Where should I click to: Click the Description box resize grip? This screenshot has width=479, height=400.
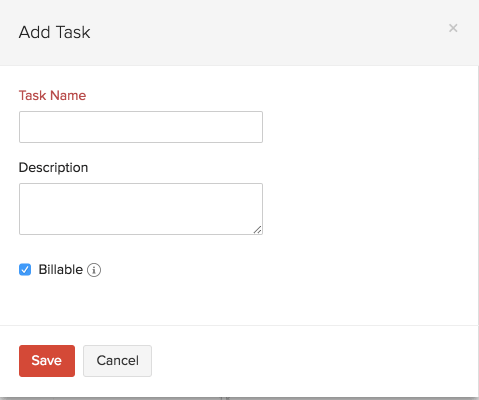pyautogui.click(x=258, y=230)
